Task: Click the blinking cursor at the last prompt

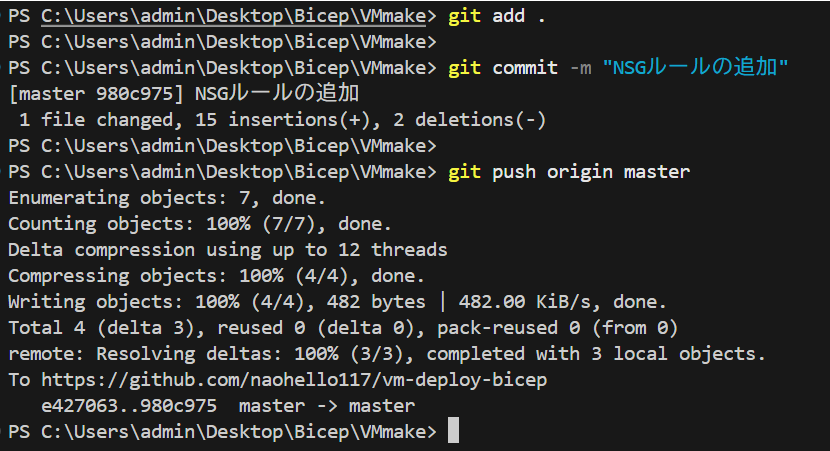Action: (x=453, y=431)
